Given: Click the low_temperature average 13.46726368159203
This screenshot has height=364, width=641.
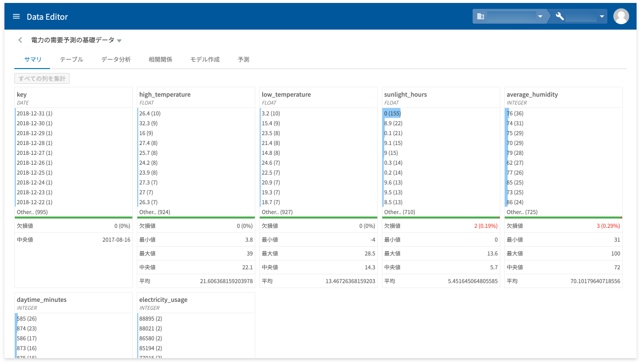Looking at the screenshot, I should click(x=350, y=281).
